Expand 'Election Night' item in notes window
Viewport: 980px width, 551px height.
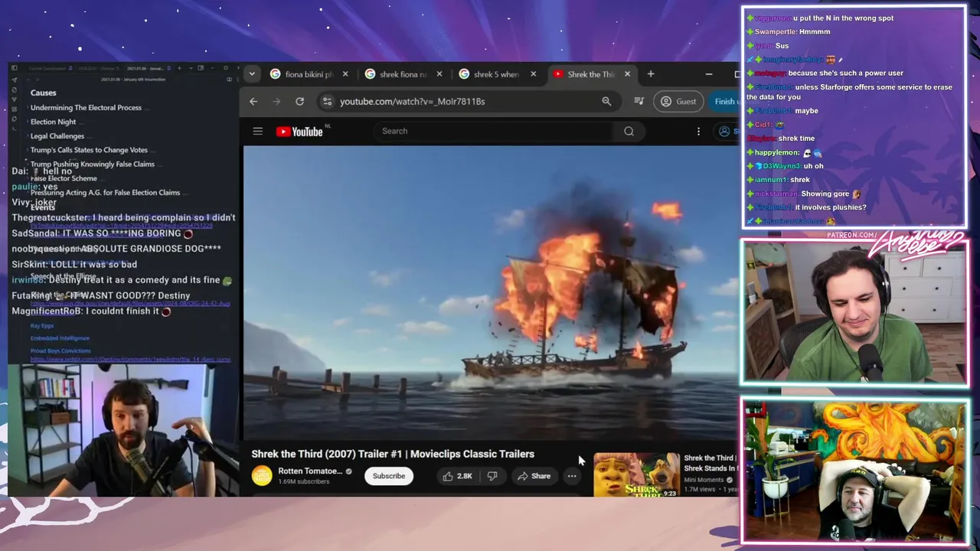pos(53,122)
